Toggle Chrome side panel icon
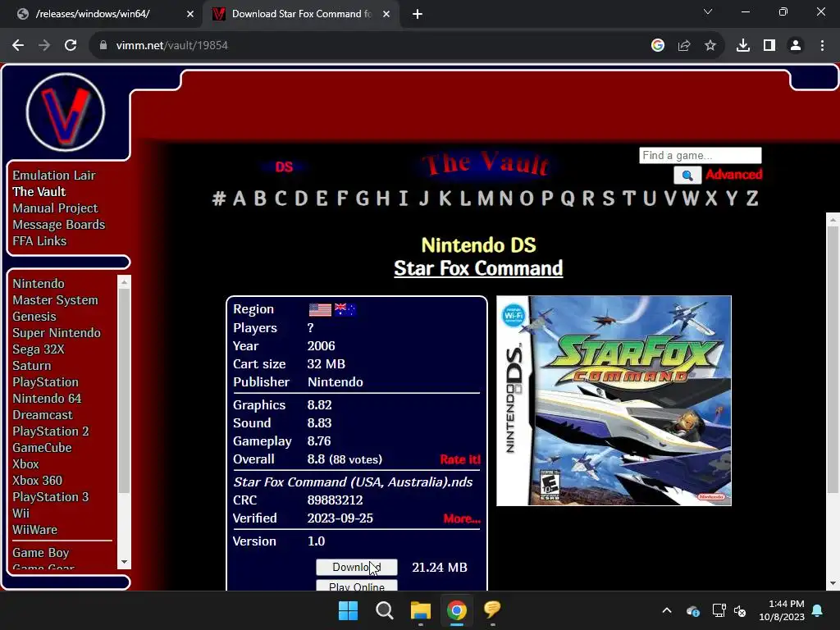The height and width of the screenshot is (630, 840). click(769, 46)
